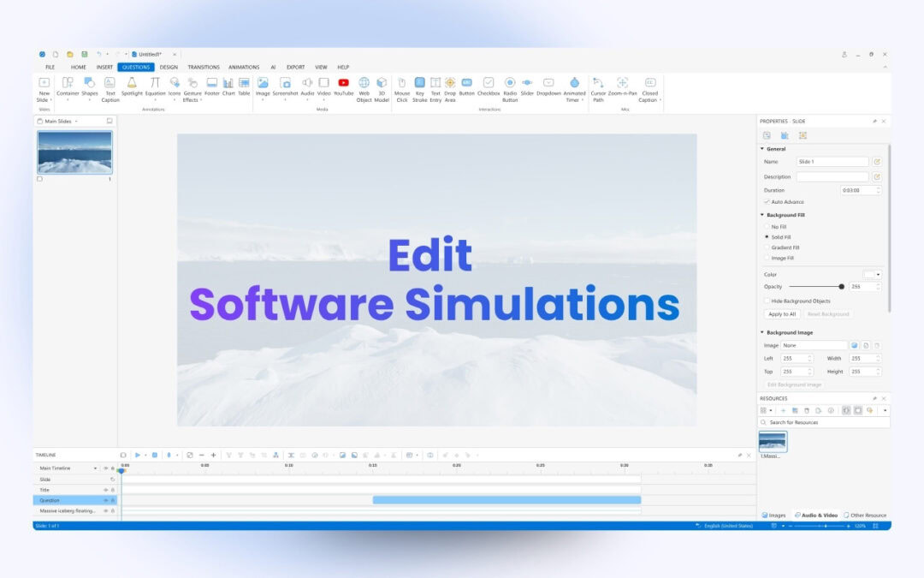Add a Drop Area interaction
This screenshot has width=924, height=578.
pos(450,90)
